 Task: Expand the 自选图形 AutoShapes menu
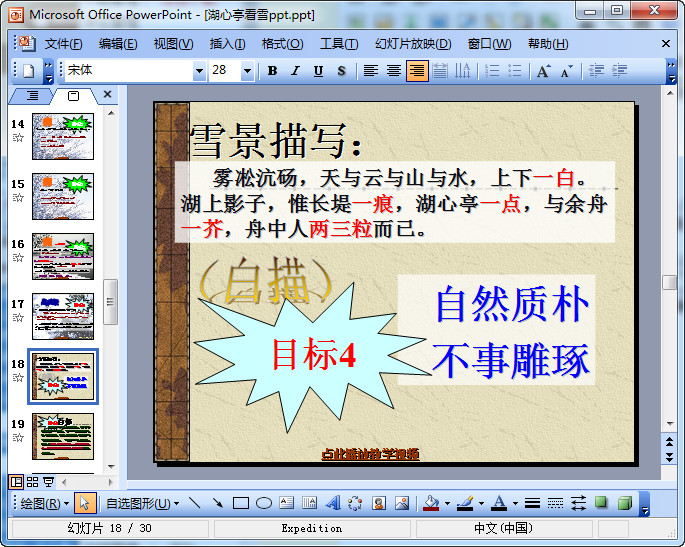[141, 503]
